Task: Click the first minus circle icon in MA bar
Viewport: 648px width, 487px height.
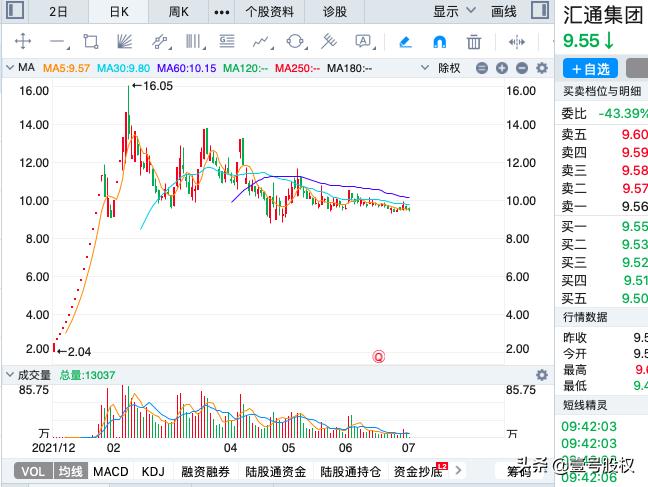Action: 482,68
